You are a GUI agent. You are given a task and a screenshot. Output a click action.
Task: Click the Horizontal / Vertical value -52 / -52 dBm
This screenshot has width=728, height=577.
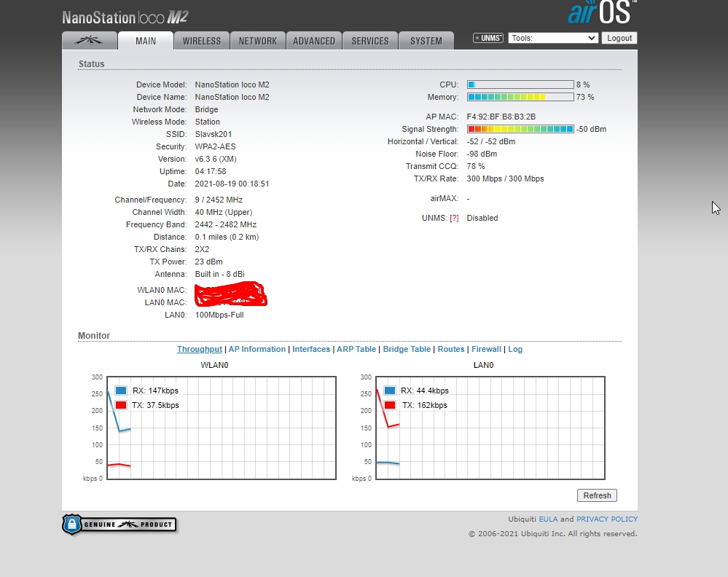click(x=490, y=141)
